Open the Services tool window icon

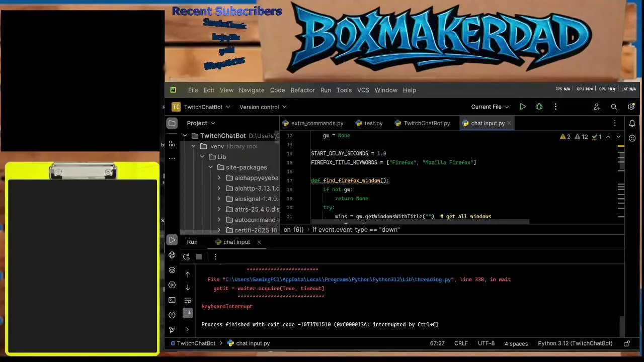pyautogui.click(x=172, y=285)
